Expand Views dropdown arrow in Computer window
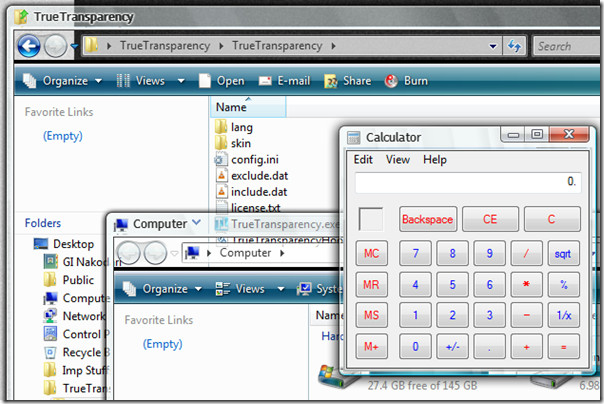Viewport: 604px width, 404px height. 281,289
